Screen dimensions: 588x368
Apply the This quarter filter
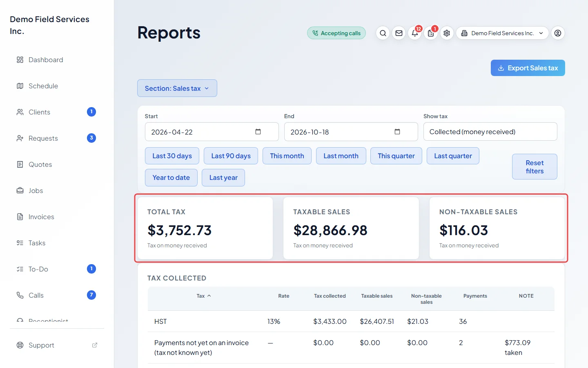pyautogui.click(x=396, y=156)
